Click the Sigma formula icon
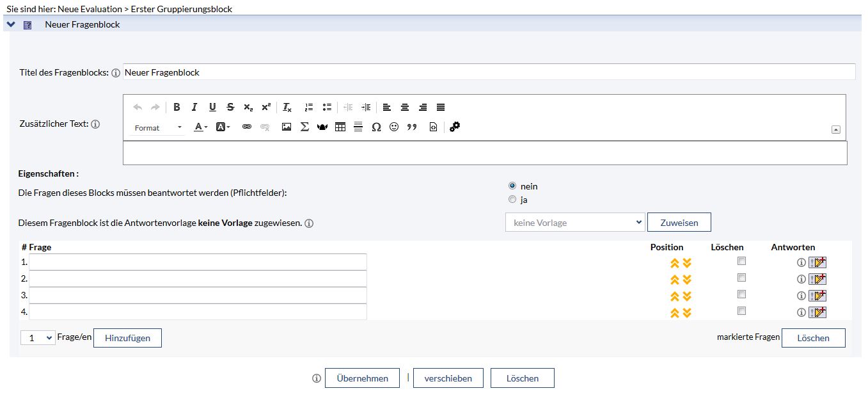 (304, 127)
